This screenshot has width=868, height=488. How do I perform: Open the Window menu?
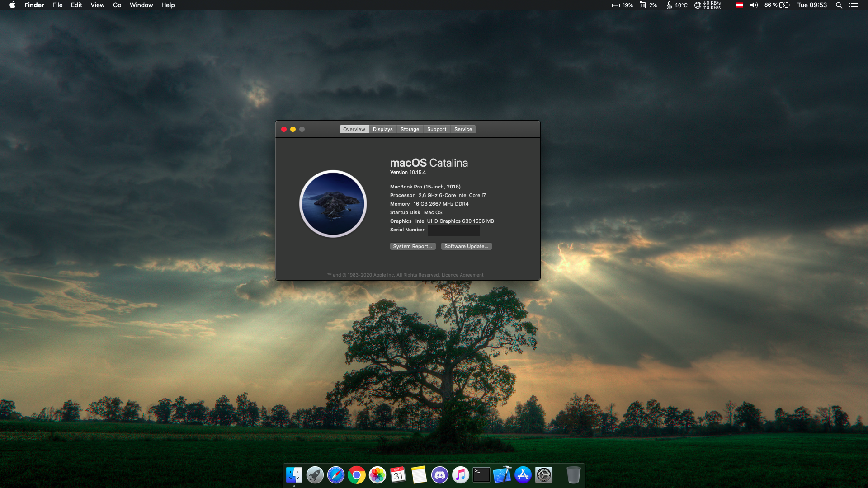(x=141, y=5)
